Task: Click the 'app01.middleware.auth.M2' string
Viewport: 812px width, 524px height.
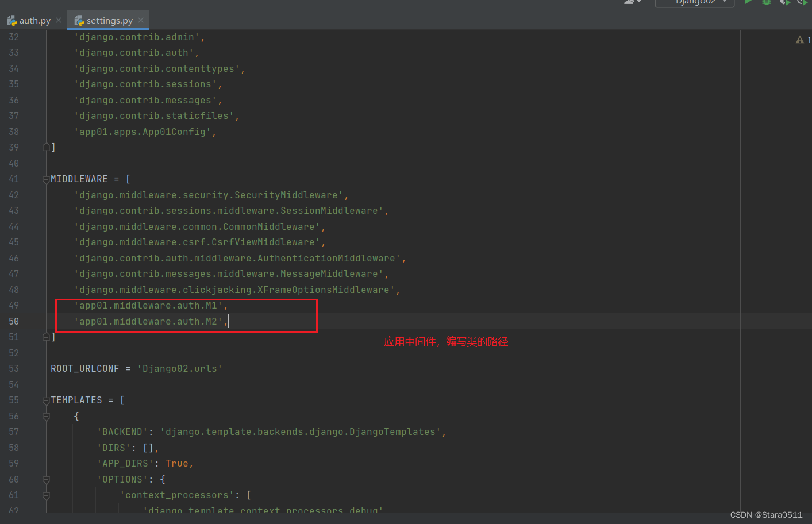Action: pyautogui.click(x=148, y=322)
